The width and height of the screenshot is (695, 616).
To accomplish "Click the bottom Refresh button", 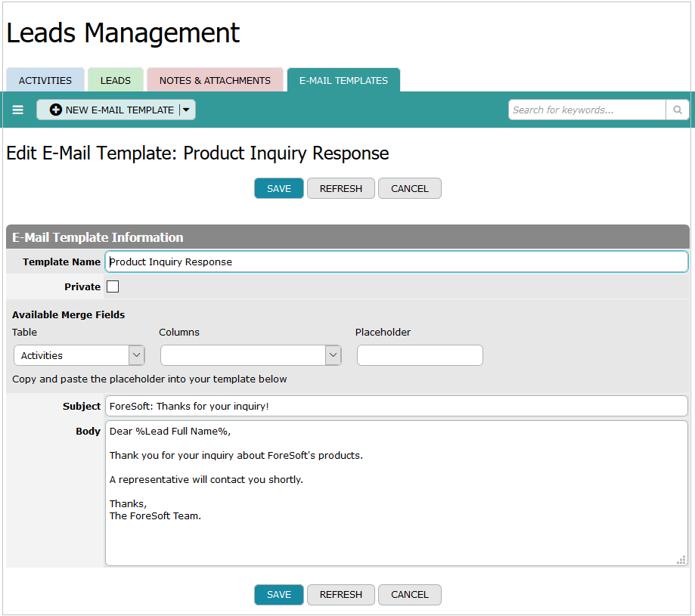I will coord(341,594).
